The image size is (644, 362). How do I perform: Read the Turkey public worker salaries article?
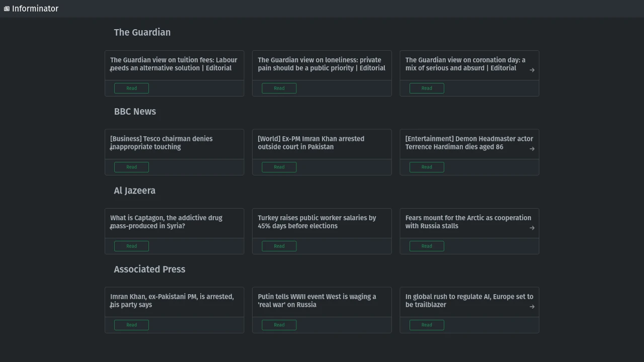[279, 246]
